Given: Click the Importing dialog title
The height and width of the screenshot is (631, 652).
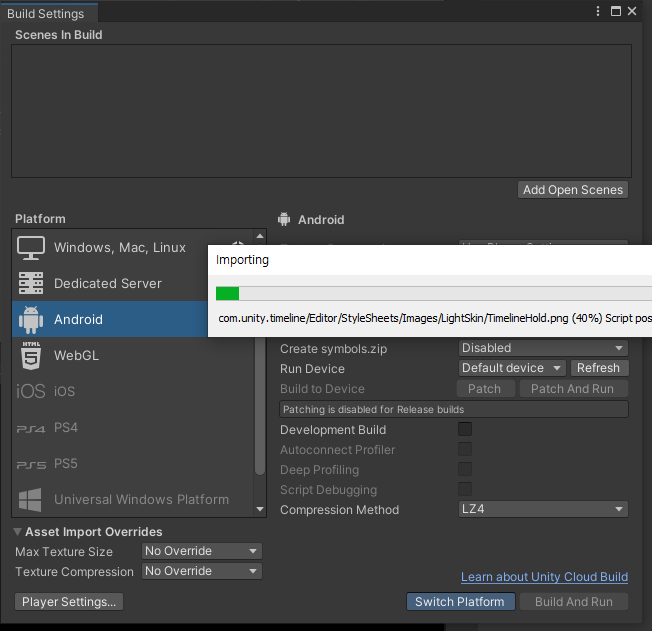Looking at the screenshot, I should (242, 260).
